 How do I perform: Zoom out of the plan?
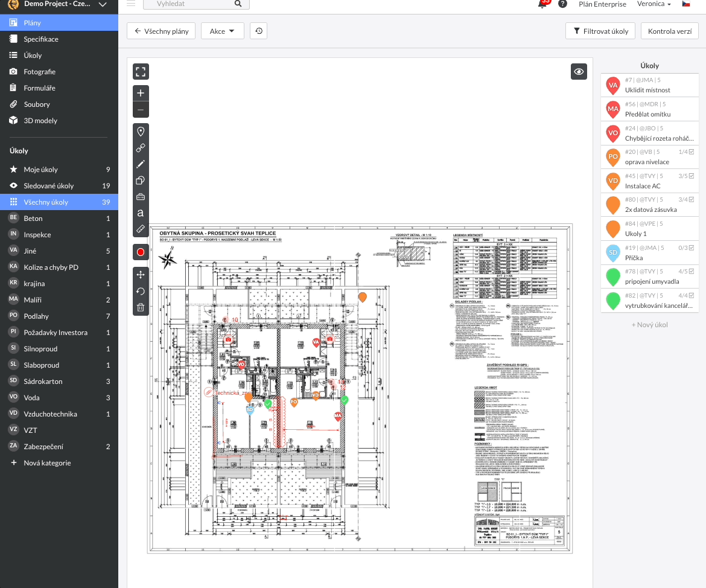141,109
